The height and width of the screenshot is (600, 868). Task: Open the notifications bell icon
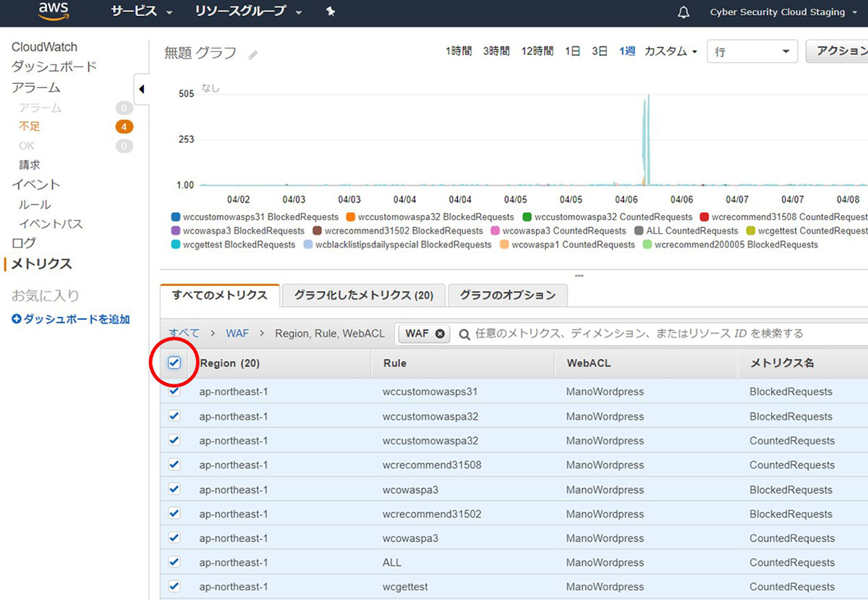click(684, 12)
